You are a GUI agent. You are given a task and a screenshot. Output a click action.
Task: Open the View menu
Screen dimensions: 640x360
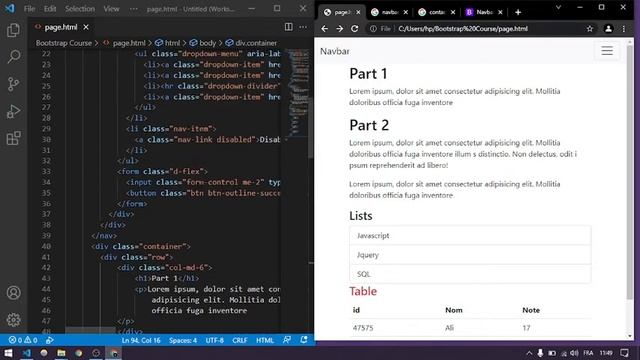111,9
